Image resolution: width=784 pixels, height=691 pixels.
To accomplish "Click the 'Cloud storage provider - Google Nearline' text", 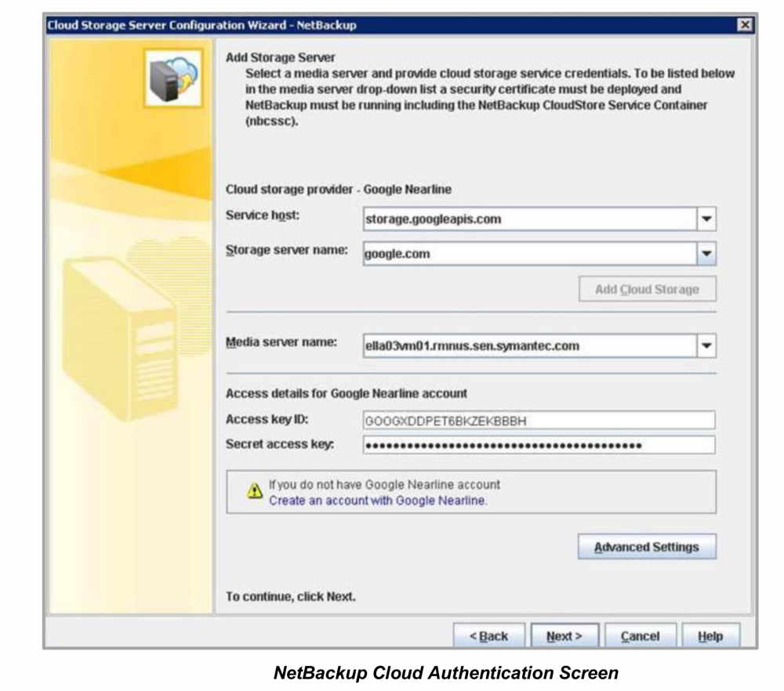I will coord(339,190).
